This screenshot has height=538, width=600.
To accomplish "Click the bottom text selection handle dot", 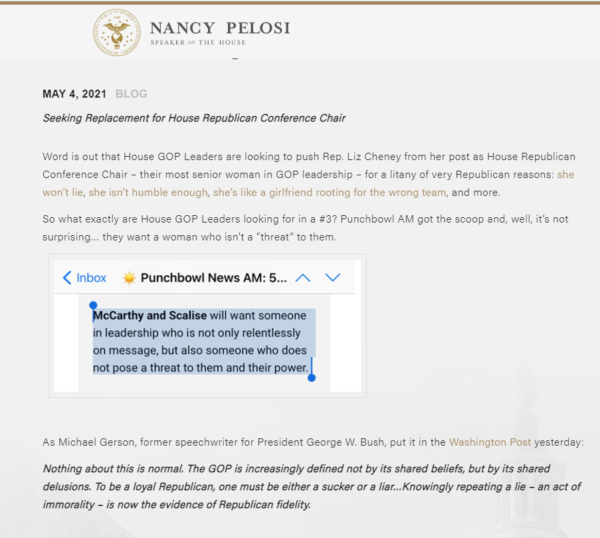I will (x=311, y=378).
